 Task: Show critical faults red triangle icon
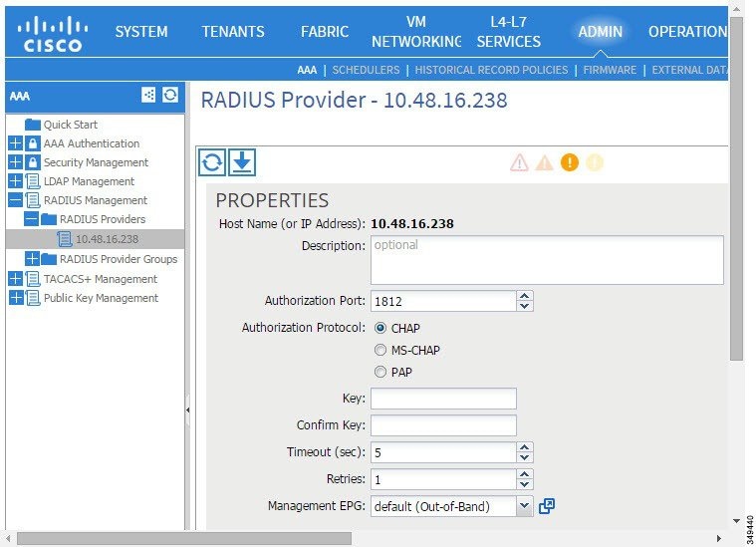point(519,162)
